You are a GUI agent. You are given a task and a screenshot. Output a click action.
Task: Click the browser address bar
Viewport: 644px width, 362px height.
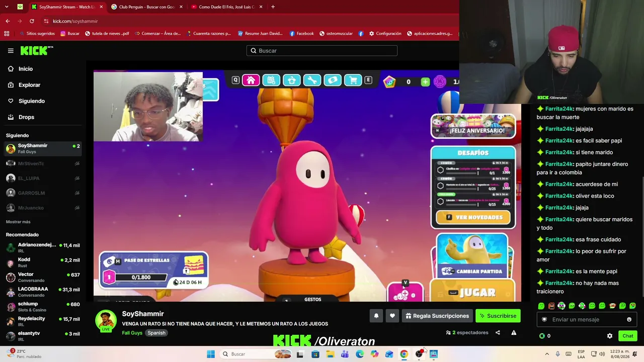(x=247, y=21)
